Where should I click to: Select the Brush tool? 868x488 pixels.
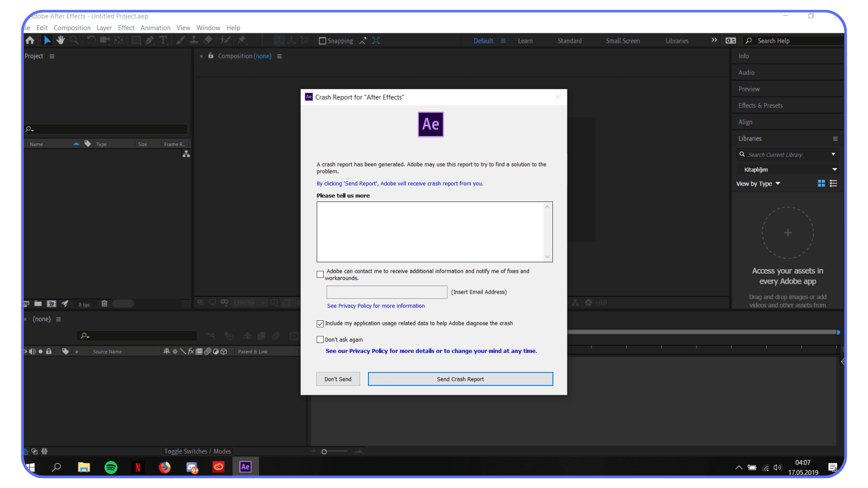point(180,40)
